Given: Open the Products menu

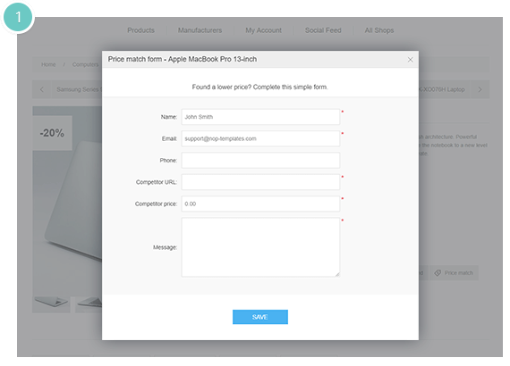Looking at the screenshot, I should 141,30.
